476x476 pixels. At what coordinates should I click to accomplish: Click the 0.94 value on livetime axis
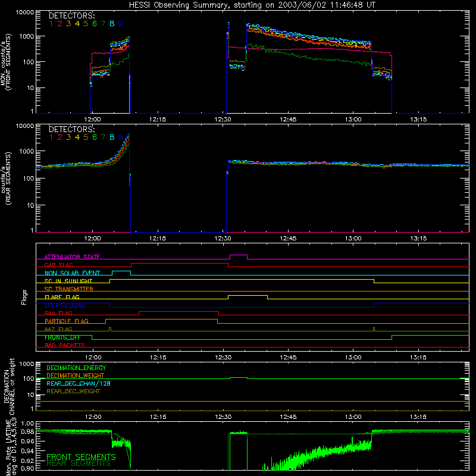[27, 450]
